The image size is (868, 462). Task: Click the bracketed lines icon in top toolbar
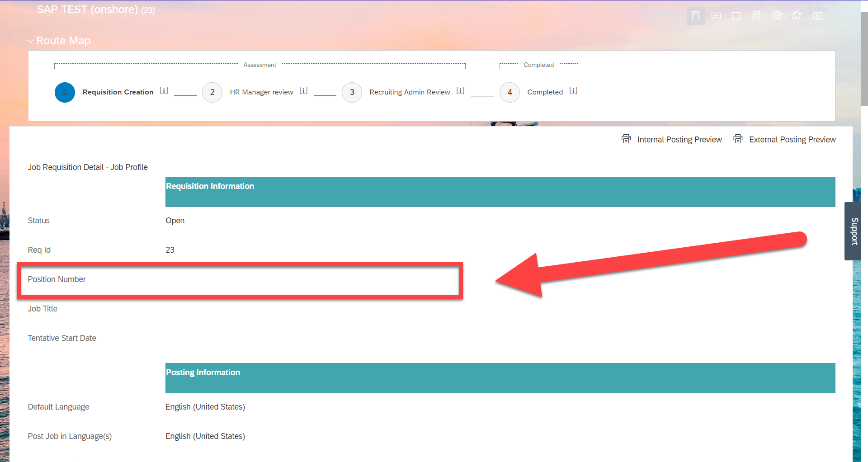tap(716, 16)
